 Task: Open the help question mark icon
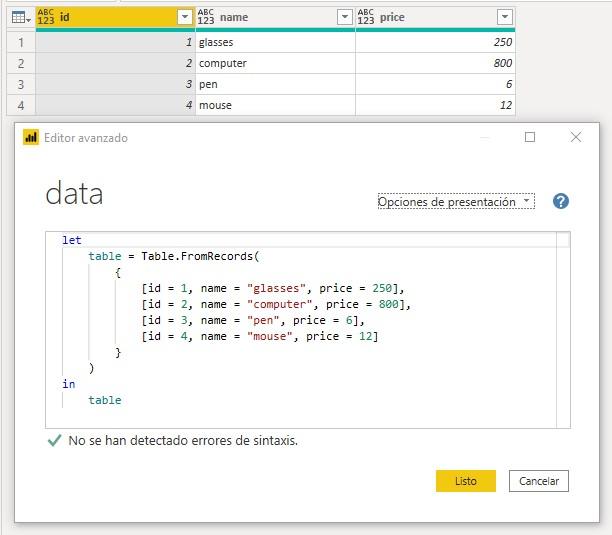[560, 201]
